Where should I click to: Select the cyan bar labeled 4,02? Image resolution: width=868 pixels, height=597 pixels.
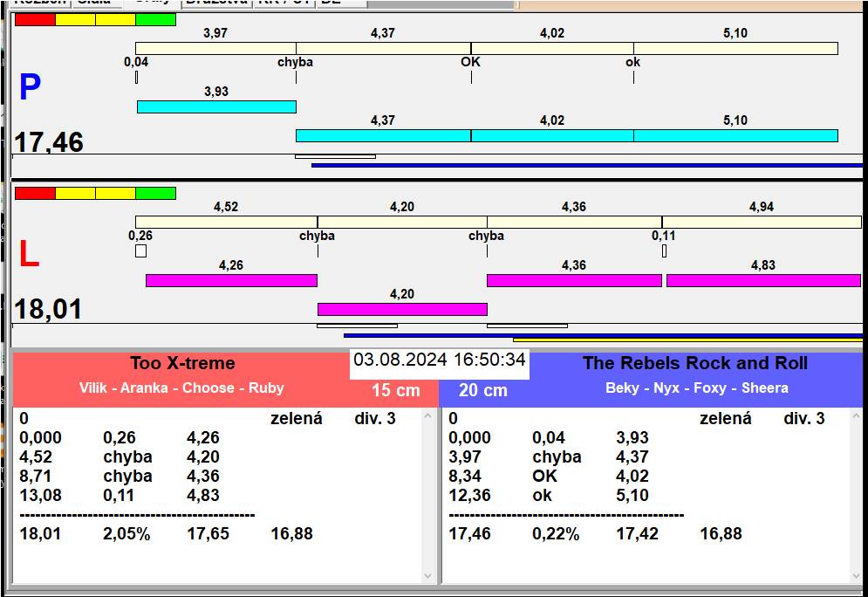tap(552, 135)
